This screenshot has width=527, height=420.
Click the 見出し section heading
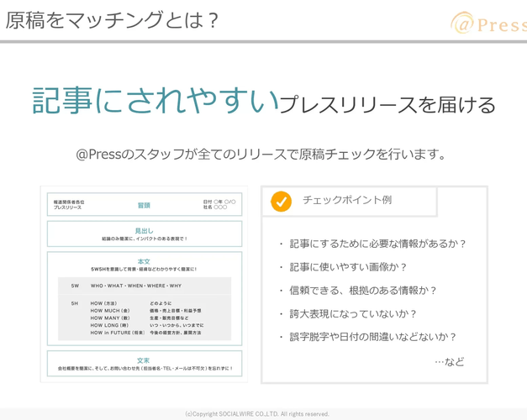(144, 231)
